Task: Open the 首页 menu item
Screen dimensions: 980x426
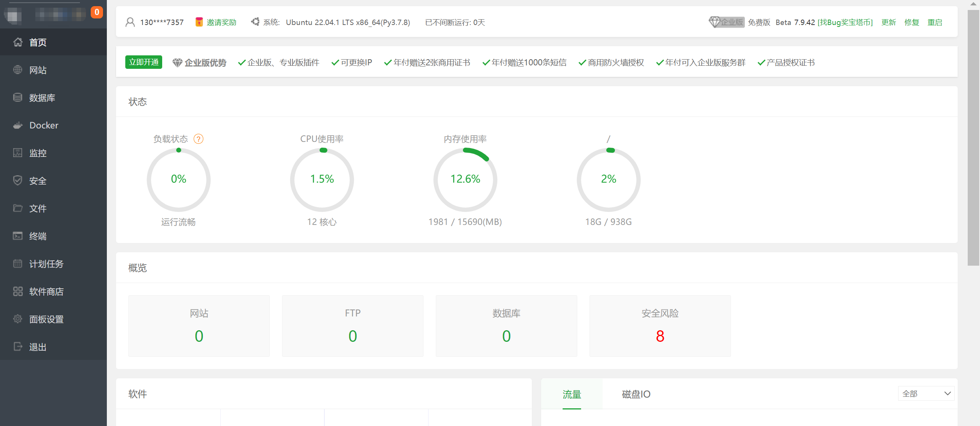Action: point(53,42)
